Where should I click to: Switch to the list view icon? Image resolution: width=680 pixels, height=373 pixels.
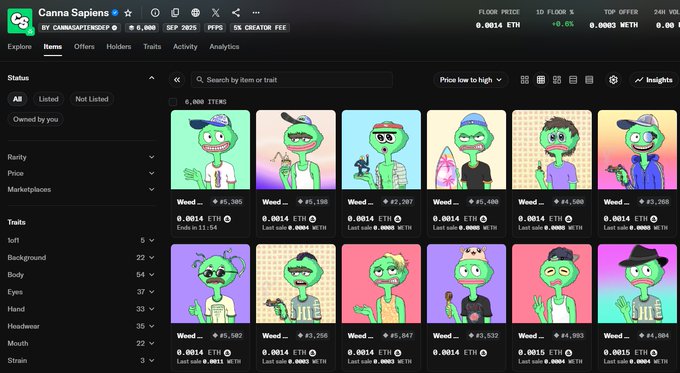573,80
